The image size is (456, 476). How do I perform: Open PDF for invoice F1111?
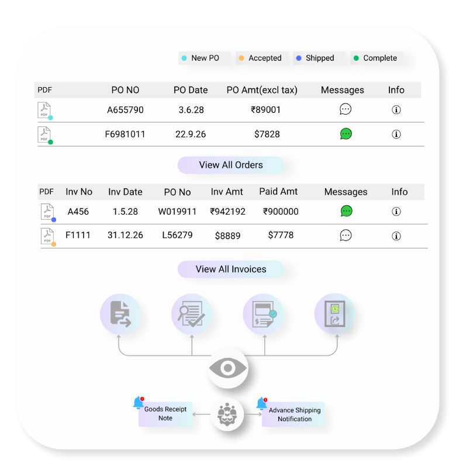47,236
